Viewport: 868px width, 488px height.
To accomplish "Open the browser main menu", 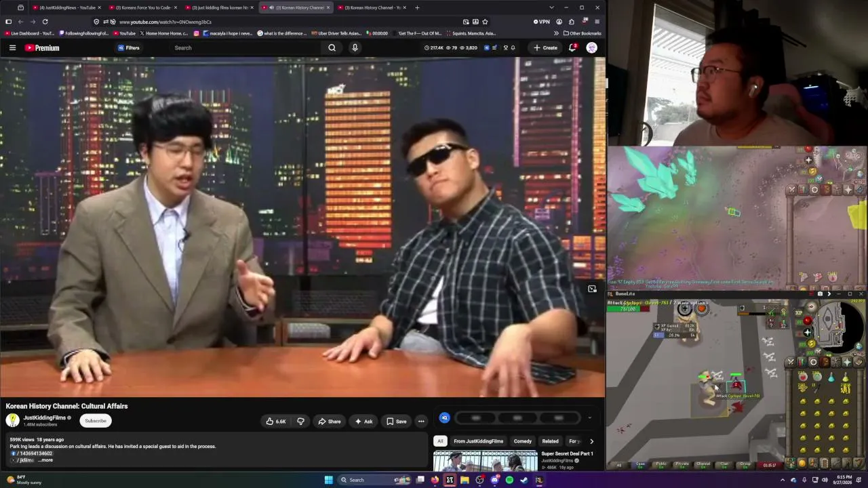I will [x=597, y=22].
